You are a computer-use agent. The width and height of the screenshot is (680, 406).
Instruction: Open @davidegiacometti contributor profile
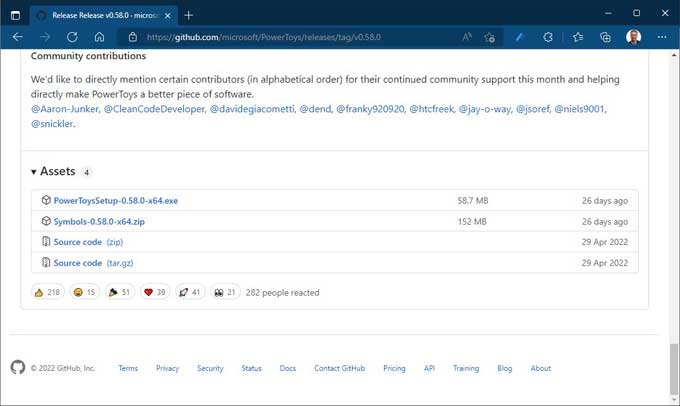coord(252,109)
